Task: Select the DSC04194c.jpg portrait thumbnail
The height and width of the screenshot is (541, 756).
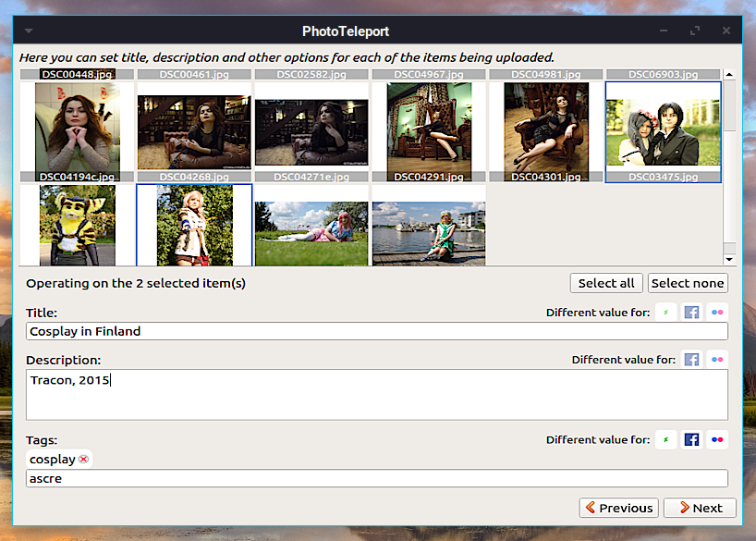Action: click(x=77, y=131)
